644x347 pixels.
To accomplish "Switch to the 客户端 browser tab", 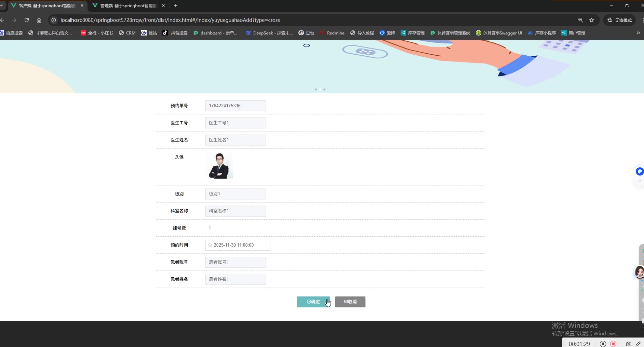I will pos(47,5).
